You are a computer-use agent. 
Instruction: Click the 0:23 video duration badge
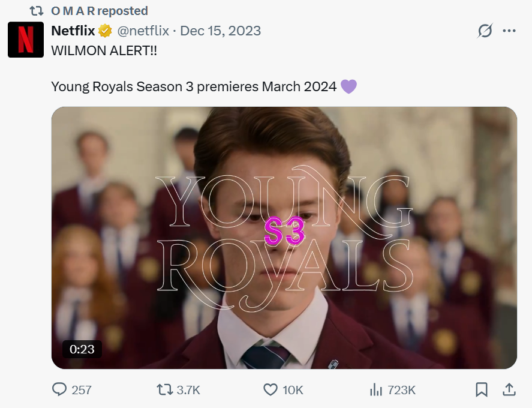[82, 349]
